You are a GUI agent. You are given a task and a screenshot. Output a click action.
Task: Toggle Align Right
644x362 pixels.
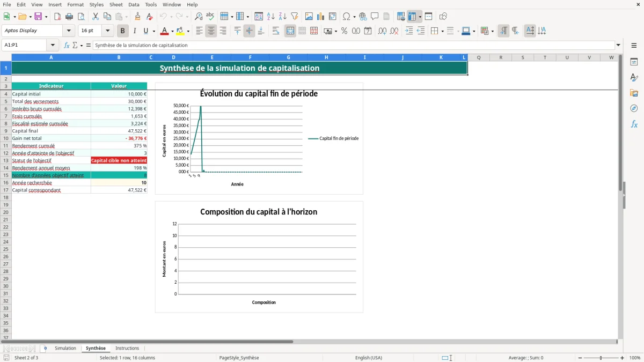point(223,31)
